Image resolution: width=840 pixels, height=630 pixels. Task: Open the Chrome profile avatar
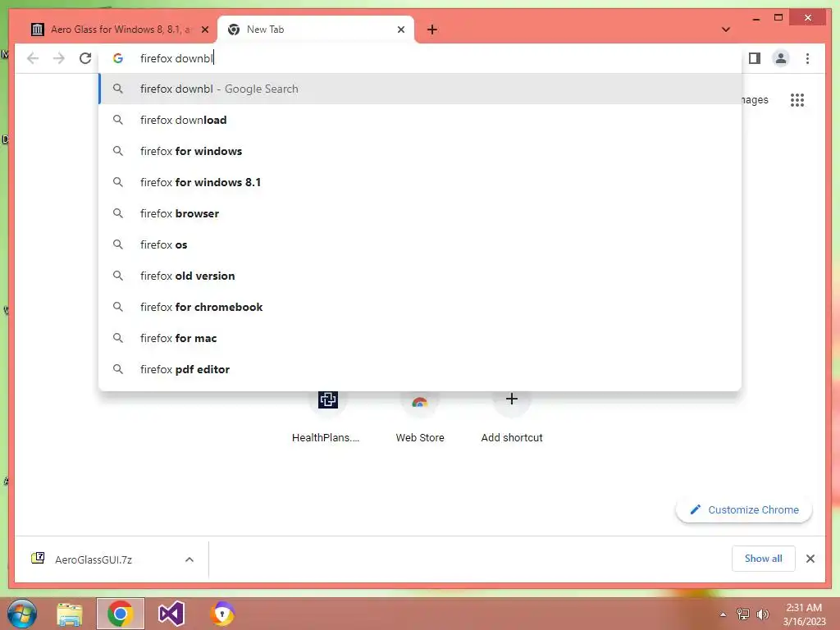[781, 58]
